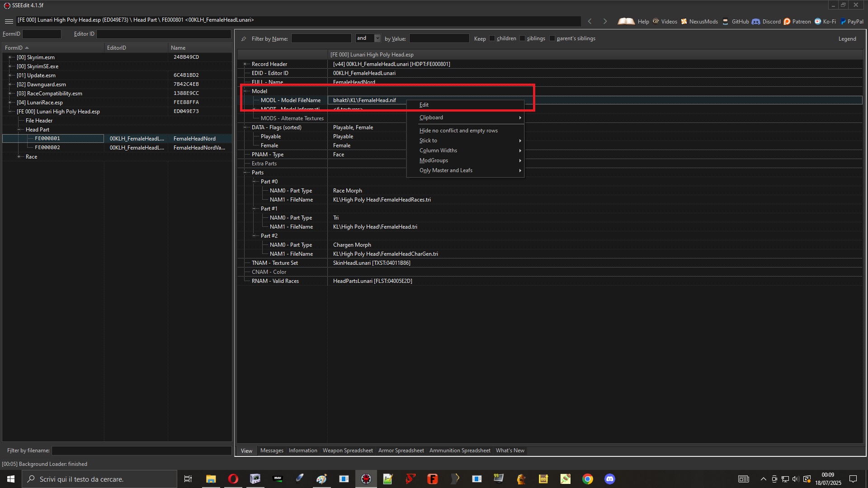Select the FE000802 head part record

point(47,148)
